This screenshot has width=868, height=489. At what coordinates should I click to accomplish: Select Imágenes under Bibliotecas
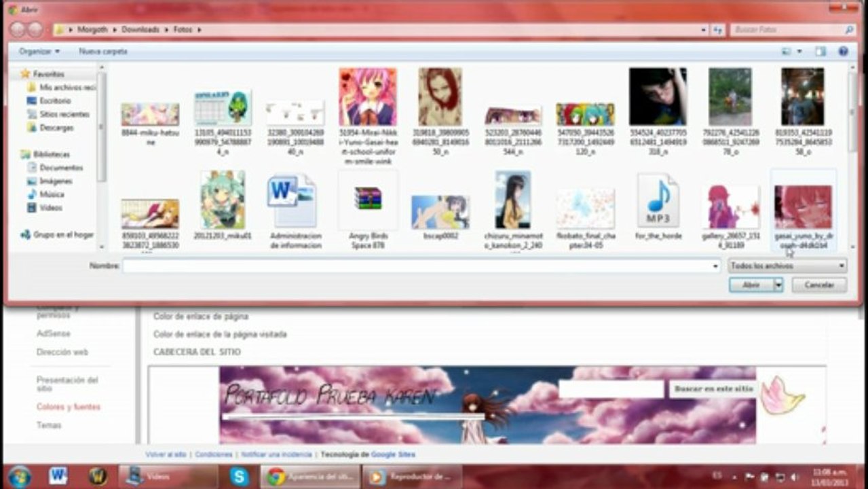(x=55, y=181)
